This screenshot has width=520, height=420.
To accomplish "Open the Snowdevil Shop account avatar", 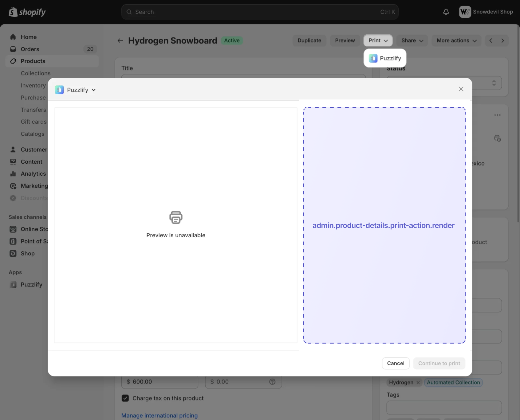I will point(465,12).
